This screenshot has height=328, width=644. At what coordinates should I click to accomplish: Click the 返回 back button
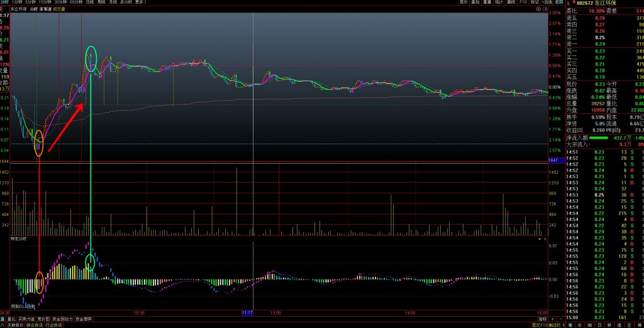pyautogui.click(x=559, y=3)
